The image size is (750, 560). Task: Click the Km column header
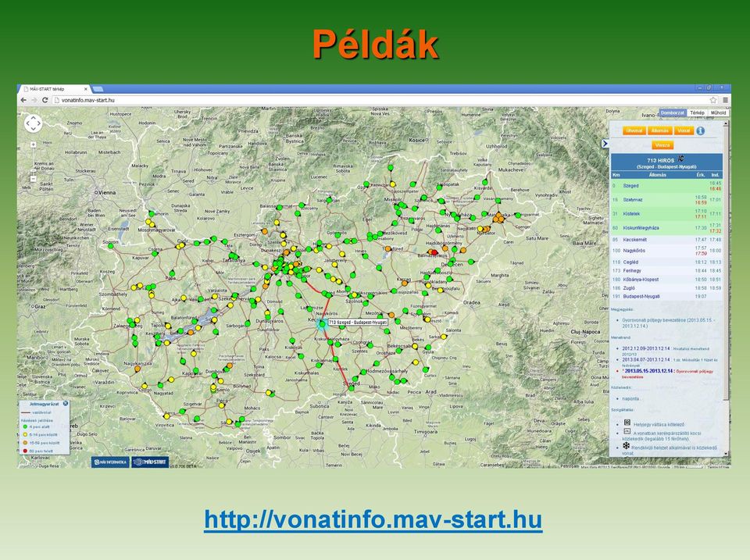pos(616,175)
